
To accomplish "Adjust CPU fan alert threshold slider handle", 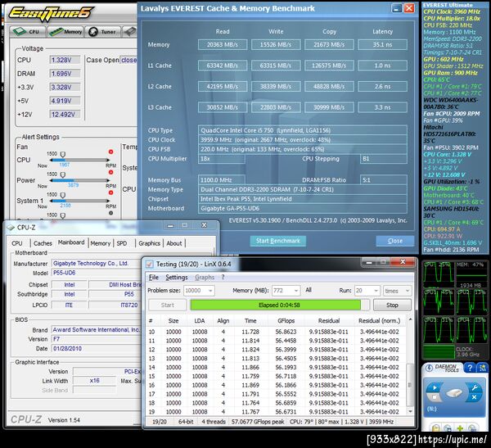I will pyautogui.click(x=63, y=155).
